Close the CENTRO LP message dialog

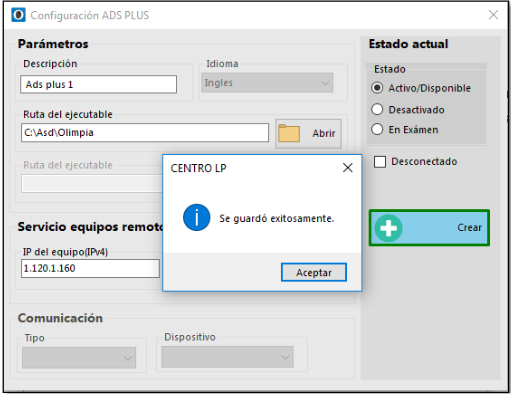348,168
